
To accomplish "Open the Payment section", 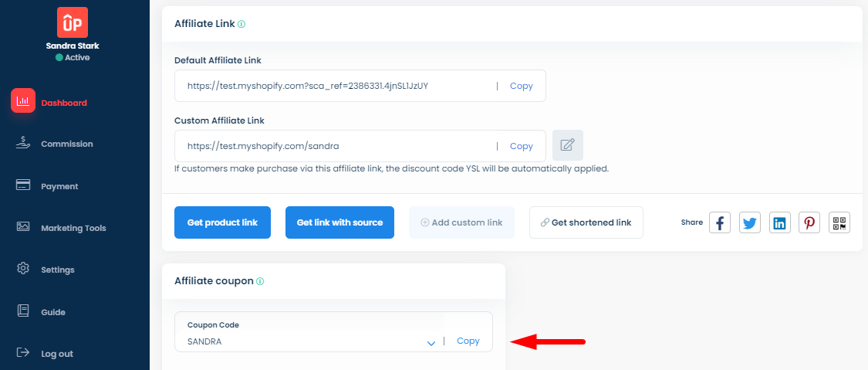I will 59,186.
